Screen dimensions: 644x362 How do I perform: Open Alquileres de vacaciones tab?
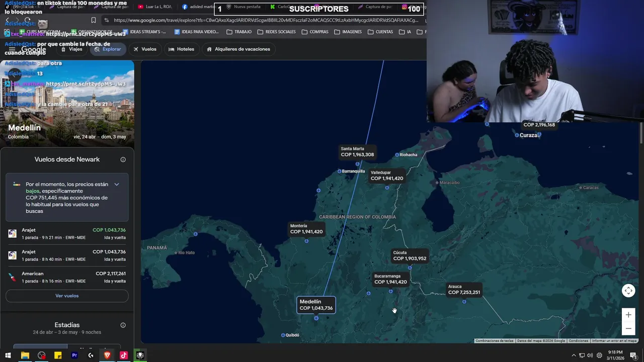[x=238, y=49]
